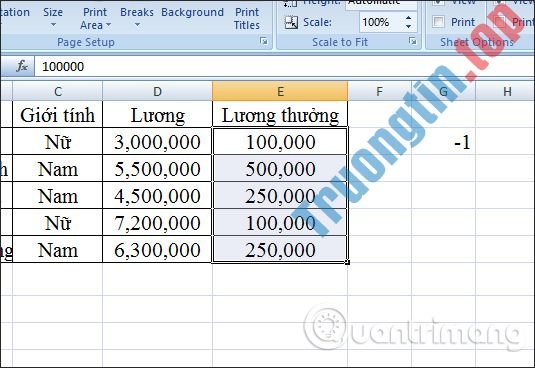The height and width of the screenshot is (368, 535).
Task: Select the cell with 7,200,000
Action: 157,222
